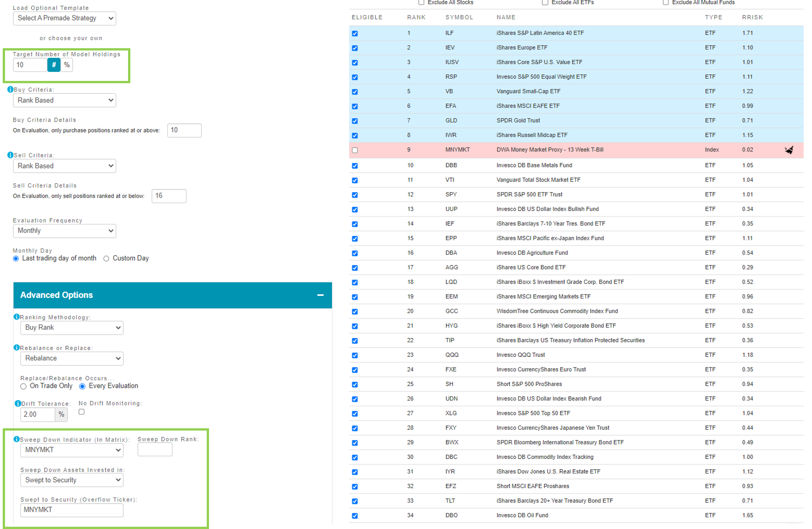Open the Buy Criteria info icon
Viewport: 812px width, 529px height.
pos(10,89)
